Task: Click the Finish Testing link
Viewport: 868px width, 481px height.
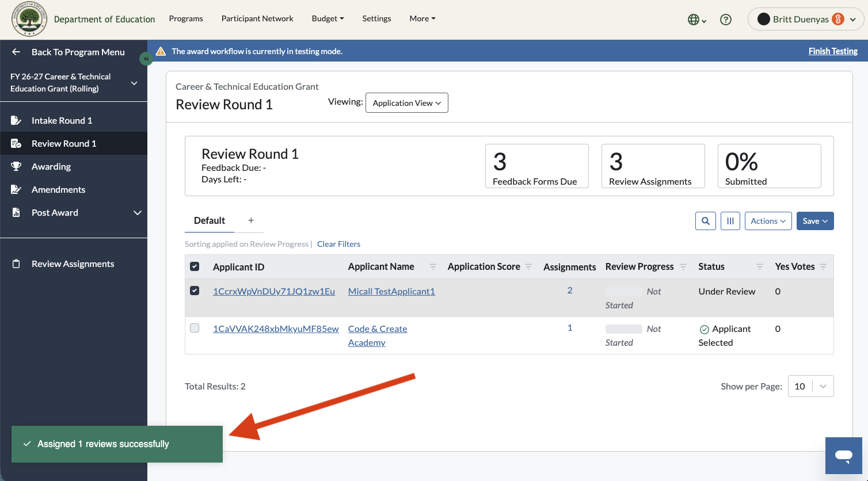Action: click(x=833, y=51)
